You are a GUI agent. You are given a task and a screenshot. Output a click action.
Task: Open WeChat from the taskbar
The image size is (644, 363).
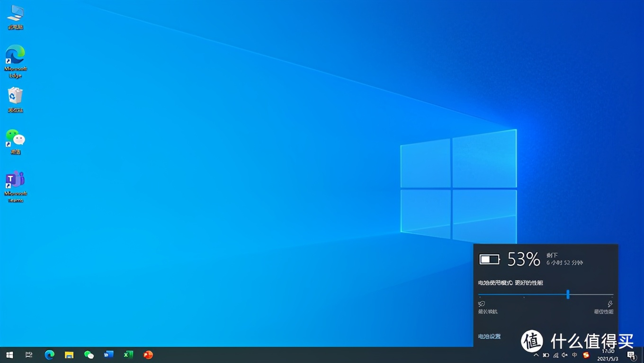click(89, 354)
